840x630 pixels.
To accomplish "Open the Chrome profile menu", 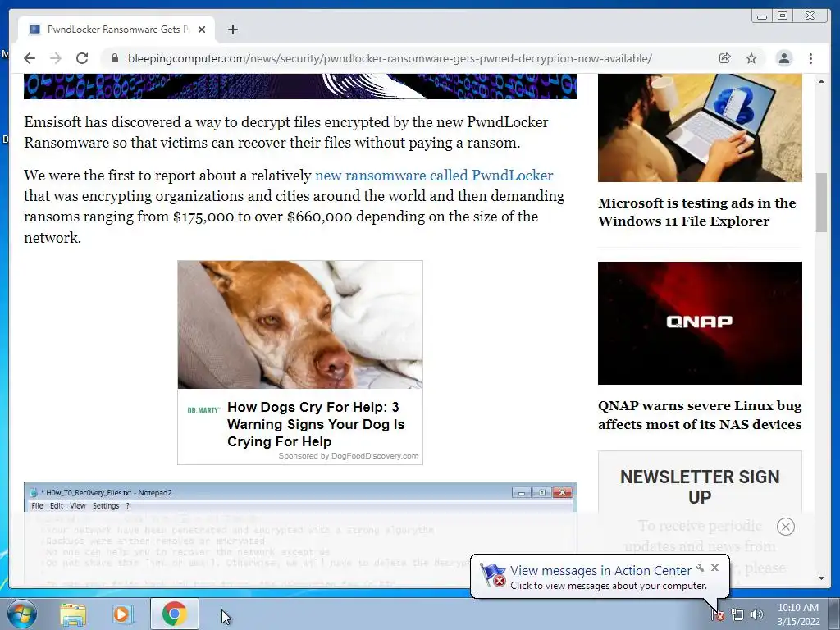I will tap(783, 58).
